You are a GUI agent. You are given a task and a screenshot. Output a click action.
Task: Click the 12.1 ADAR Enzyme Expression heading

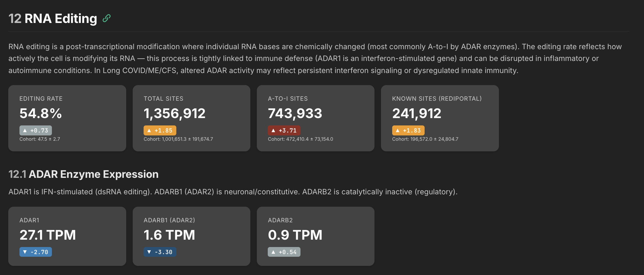tap(83, 174)
